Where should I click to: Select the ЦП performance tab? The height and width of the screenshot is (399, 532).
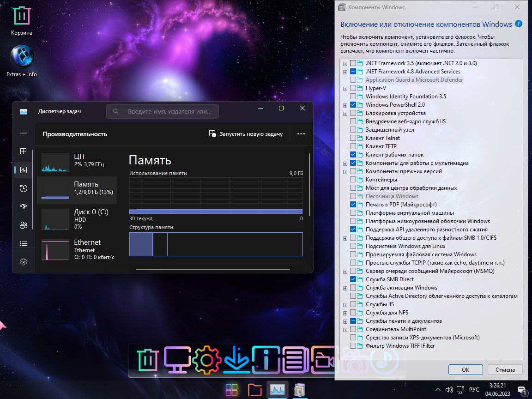[77, 160]
